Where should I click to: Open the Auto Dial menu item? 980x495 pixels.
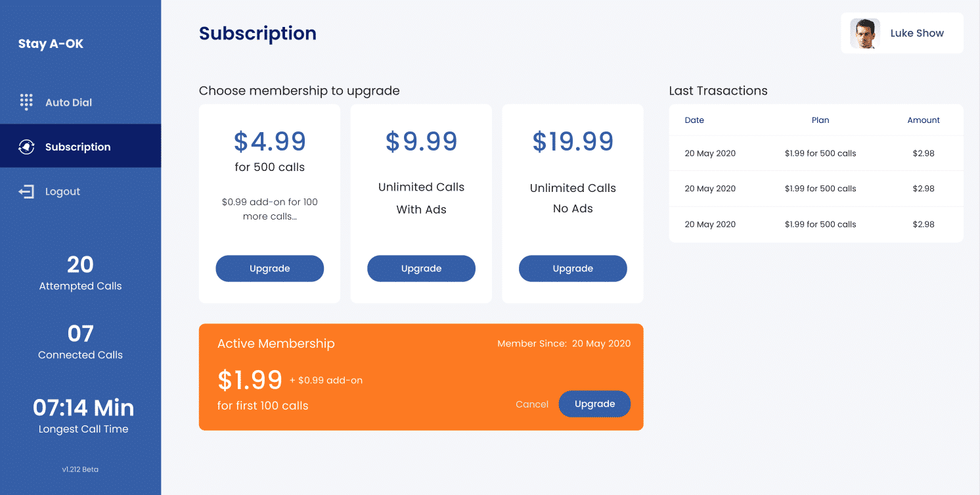[80, 103]
